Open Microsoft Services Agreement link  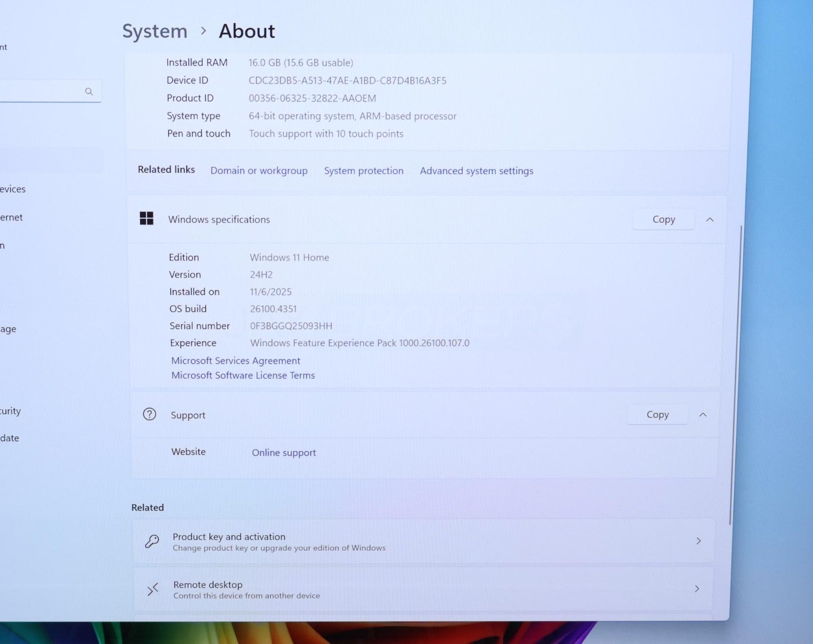[x=235, y=361]
